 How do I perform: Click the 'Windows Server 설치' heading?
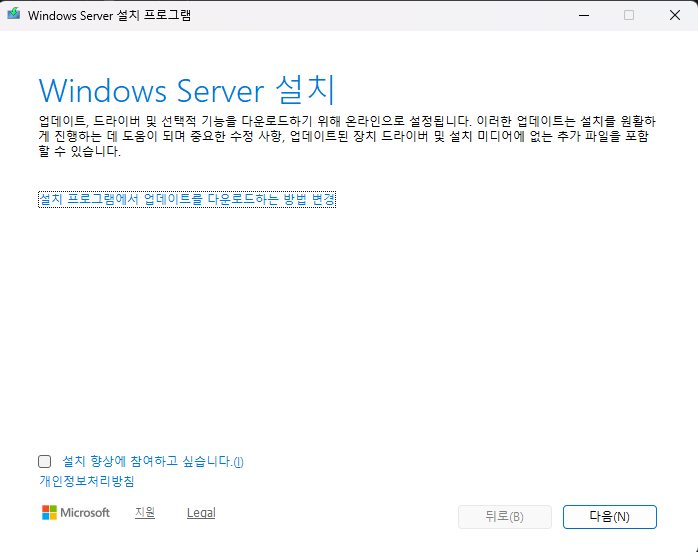tap(187, 90)
